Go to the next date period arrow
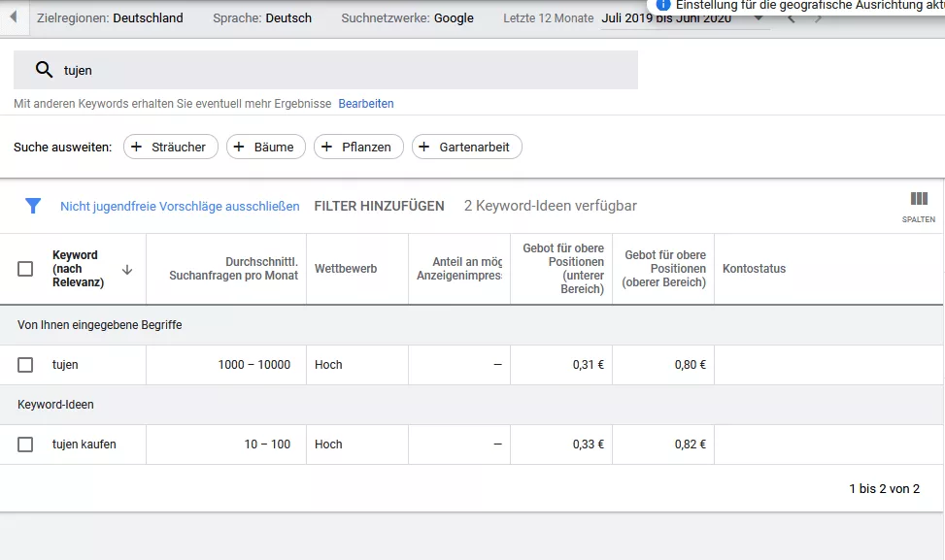Viewport: 945px width, 560px height. pos(818,18)
